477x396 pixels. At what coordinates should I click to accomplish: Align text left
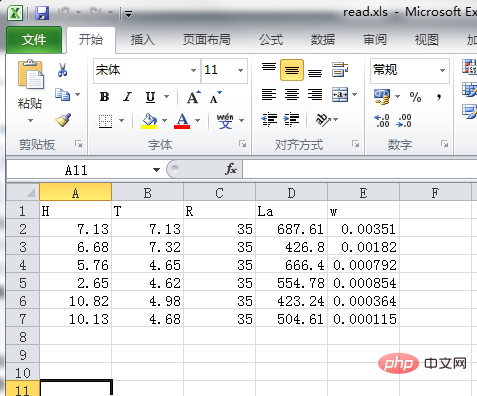tap(269, 95)
